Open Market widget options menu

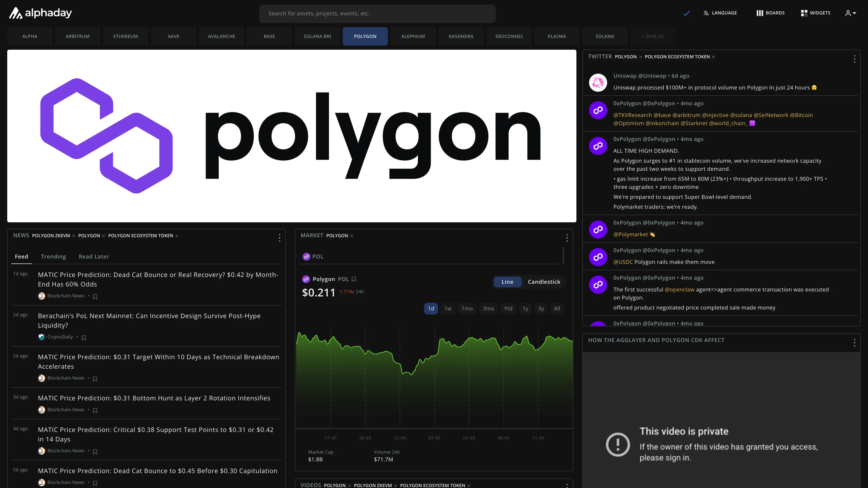[567, 238]
